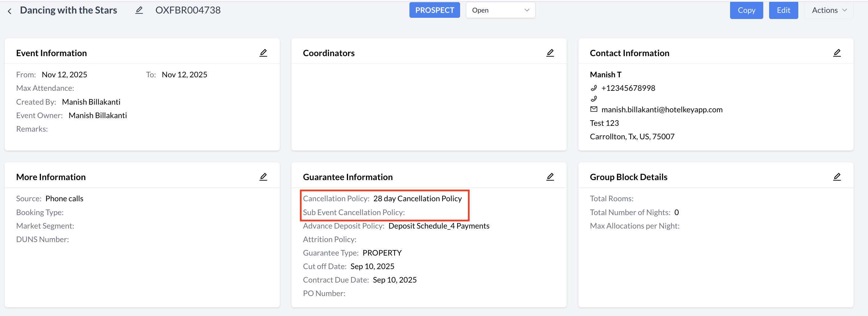868x316 pixels.
Task: Rename event using the title edit pencil
Action: [x=139, y=10]
